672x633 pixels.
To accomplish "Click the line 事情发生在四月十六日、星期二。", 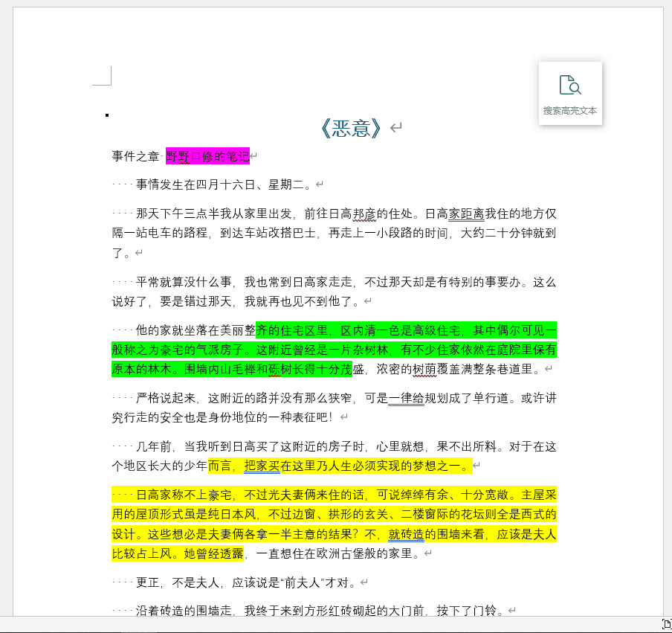I will [226, 184].
